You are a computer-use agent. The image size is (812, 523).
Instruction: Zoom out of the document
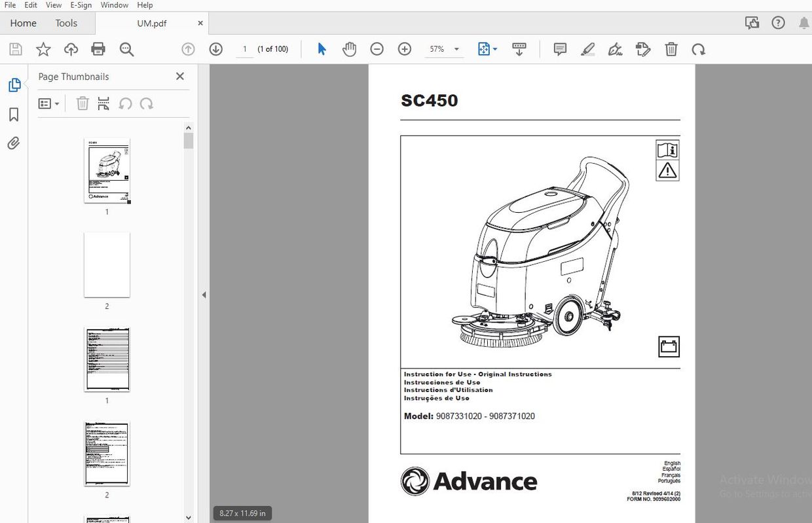pos(377,48)
